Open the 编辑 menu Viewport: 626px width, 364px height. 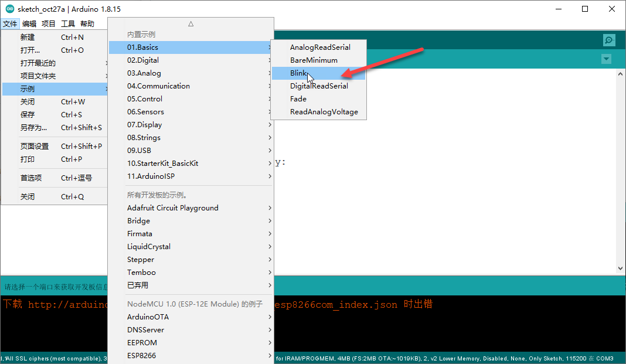(29, 23)
